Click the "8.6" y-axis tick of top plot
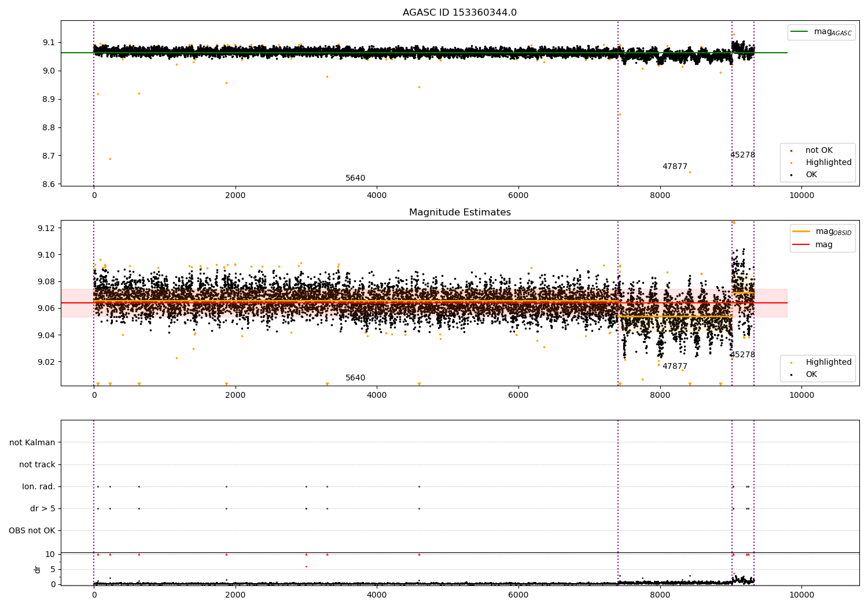Screen dimensions: 868x608 (x=49, y=185)
